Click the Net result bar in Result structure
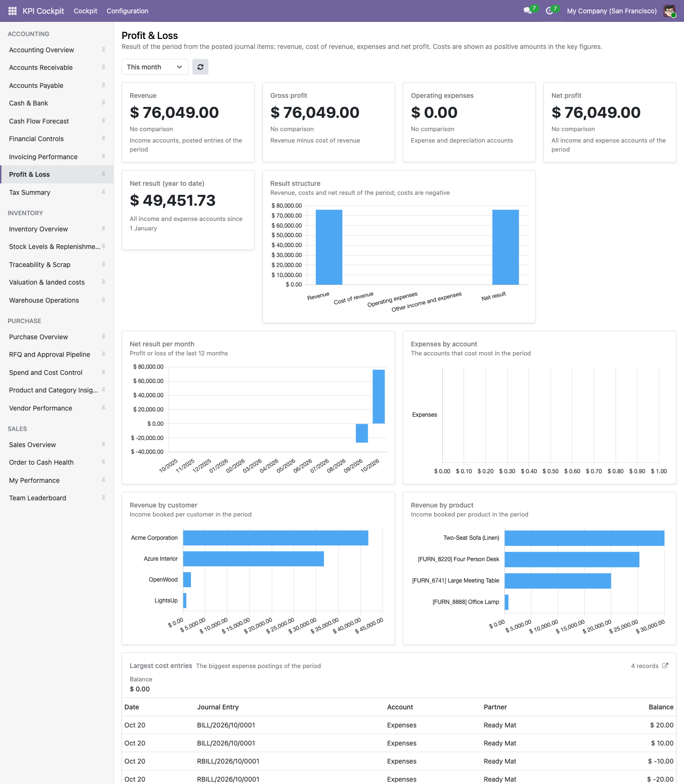Viewport: 684px width, 784px height. [x=505, y=247]
